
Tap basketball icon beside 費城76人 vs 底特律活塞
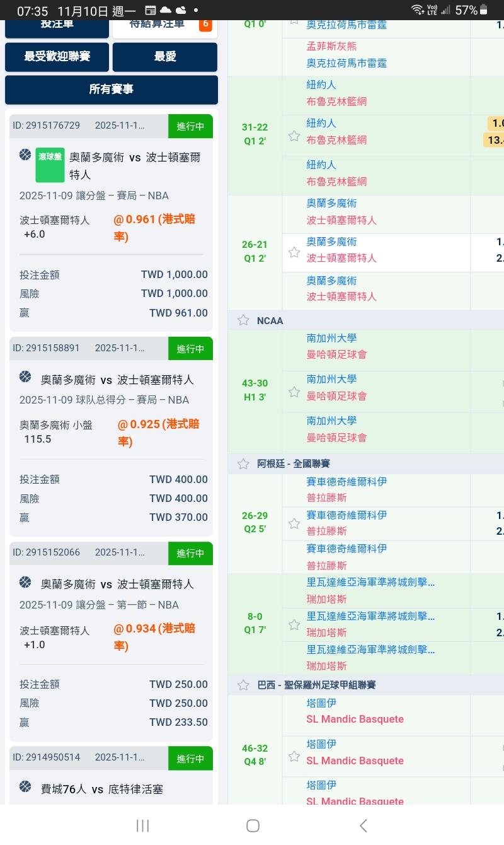[x=25, y=786]
